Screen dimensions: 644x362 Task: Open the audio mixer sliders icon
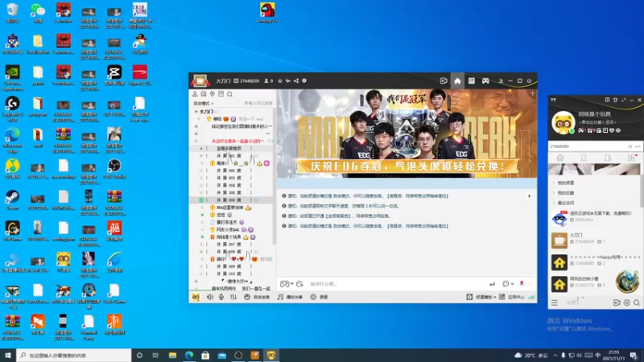click(x=233, y=297)
